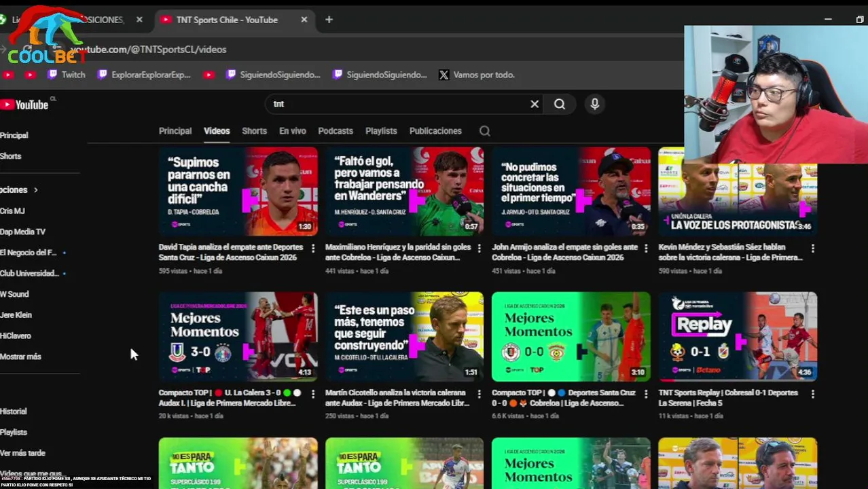Open the channel Playlists tab
868x489 pixels.
pyautogui.click(x=381, y=131)
